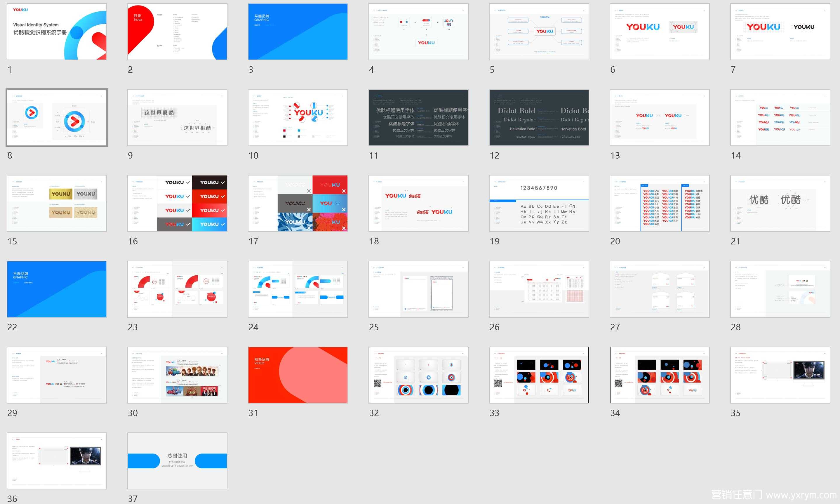Select highlighted slide 8 play icon spacing
840x504 pixels.
click(57, 117)
